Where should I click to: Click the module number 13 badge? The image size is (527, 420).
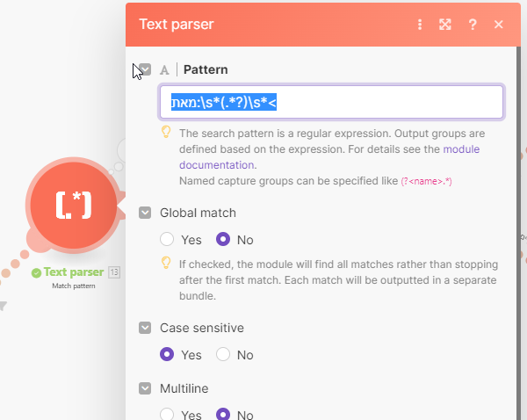[x=114, y=272]
